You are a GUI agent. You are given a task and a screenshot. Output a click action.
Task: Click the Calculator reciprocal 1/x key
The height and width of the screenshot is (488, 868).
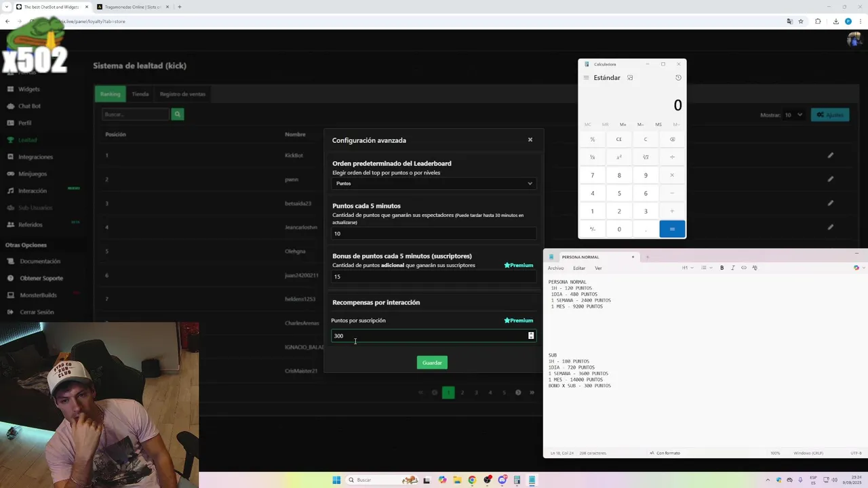click(x=592, y=157)
